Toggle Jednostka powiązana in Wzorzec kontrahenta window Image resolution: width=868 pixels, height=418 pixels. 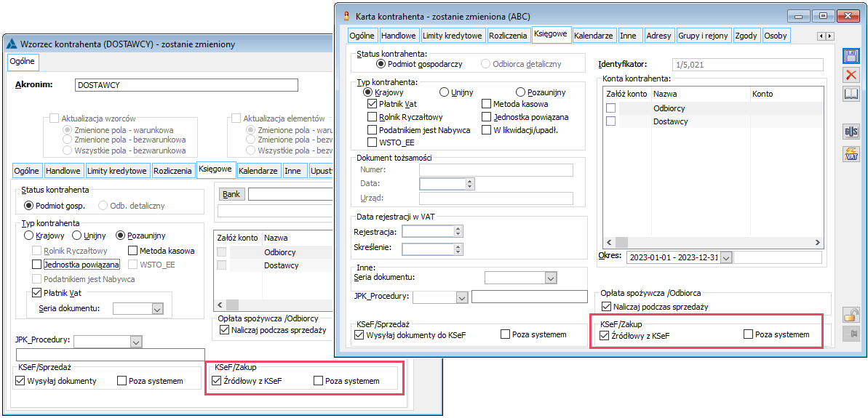36,265
